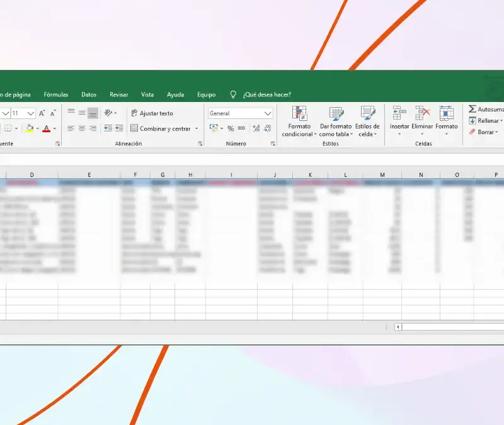Select column O header
The image size is (504, 425).
[x=457, y=175]
